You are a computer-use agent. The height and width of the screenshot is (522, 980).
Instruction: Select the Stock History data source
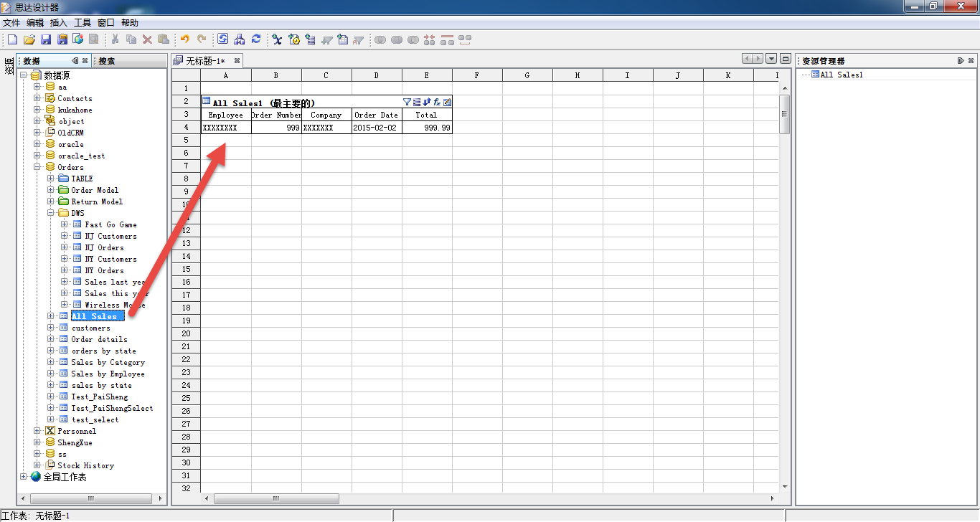click(85, 465)
